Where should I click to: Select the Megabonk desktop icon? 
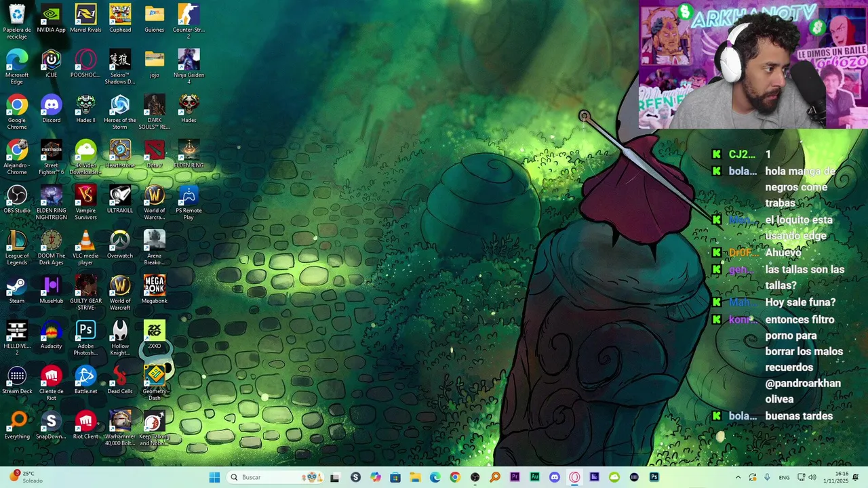click(154, 289)
